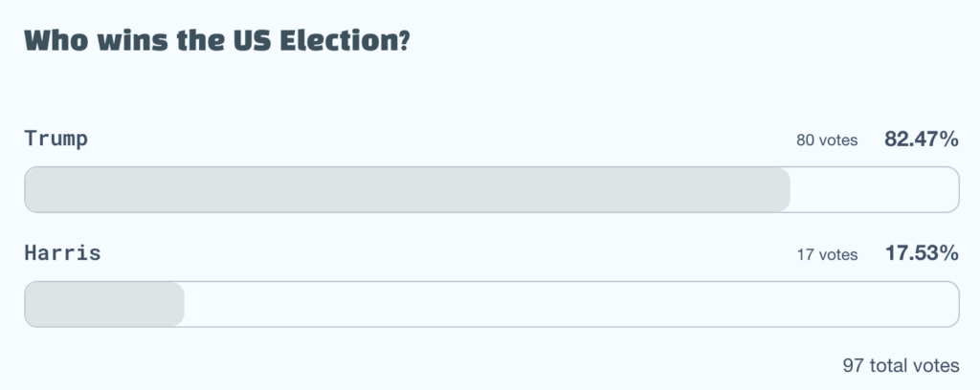Screen dimensions: 980x390
Task: Click the "80 votes" count for Trump
Action: 827,141
